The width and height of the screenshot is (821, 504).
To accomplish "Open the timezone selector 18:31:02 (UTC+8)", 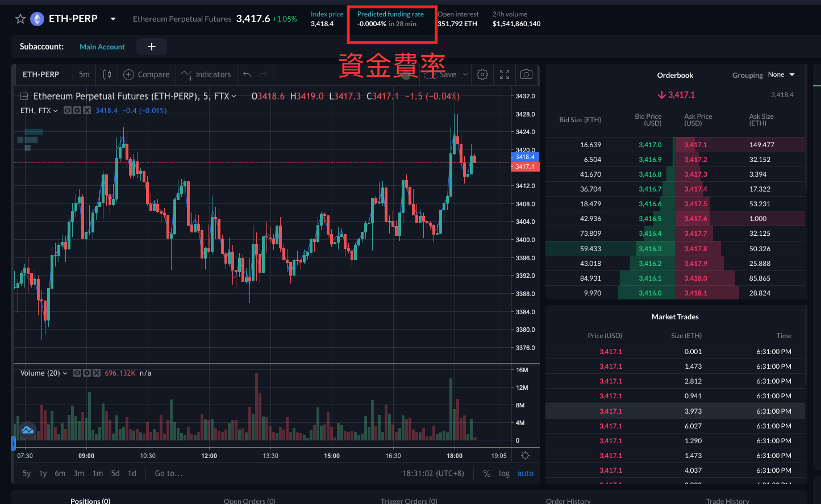I will click(434, 473).
